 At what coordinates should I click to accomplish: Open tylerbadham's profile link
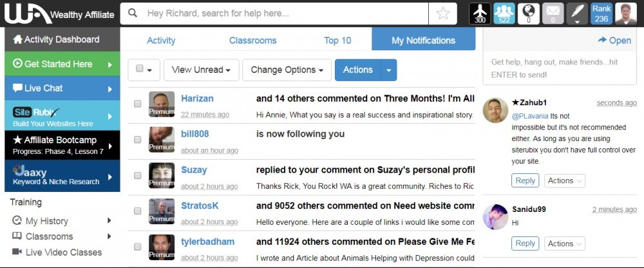tap(208, 242)
